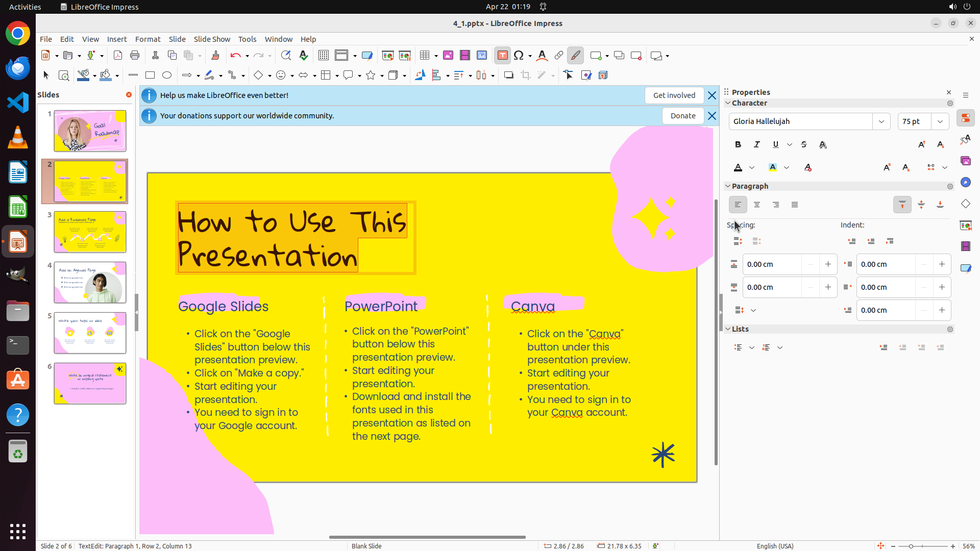Viewport: 980px width, 551px height.
Task: Open the Slide Show menu
Action: 212,39
